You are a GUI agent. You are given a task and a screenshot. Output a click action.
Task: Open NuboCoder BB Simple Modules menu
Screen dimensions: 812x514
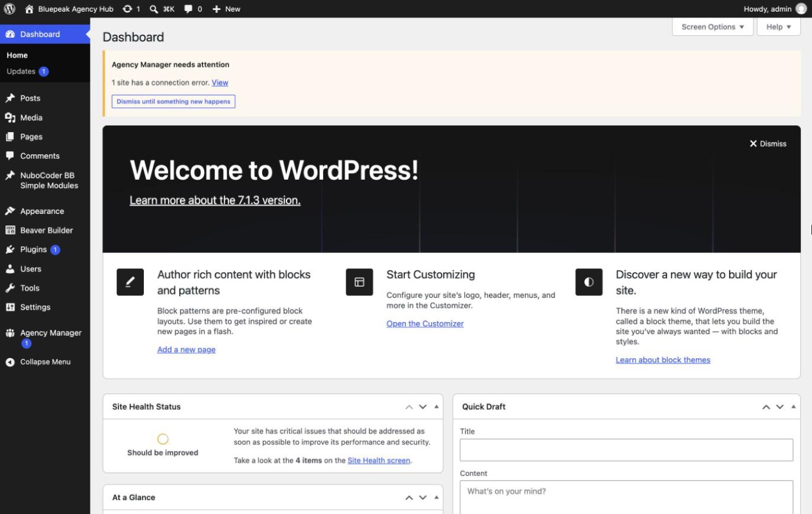tap(45, 180)
